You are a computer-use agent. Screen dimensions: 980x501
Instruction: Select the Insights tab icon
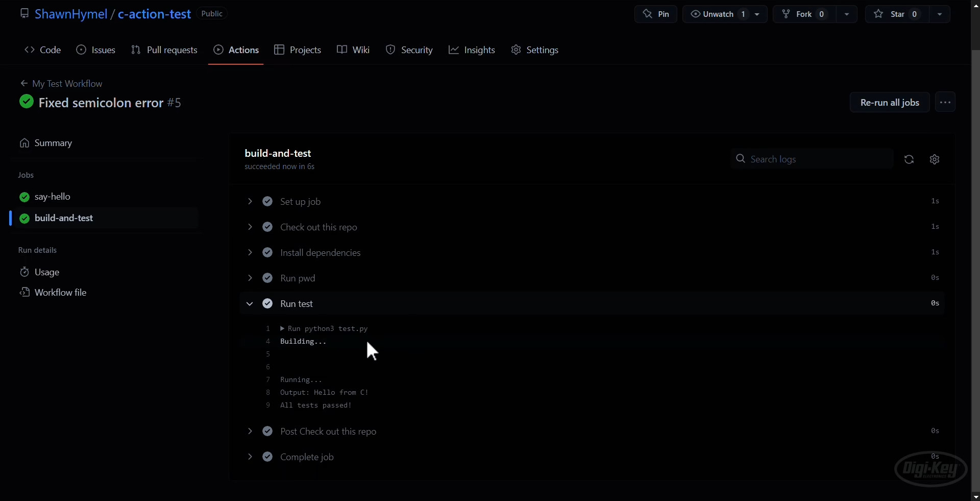454,50
